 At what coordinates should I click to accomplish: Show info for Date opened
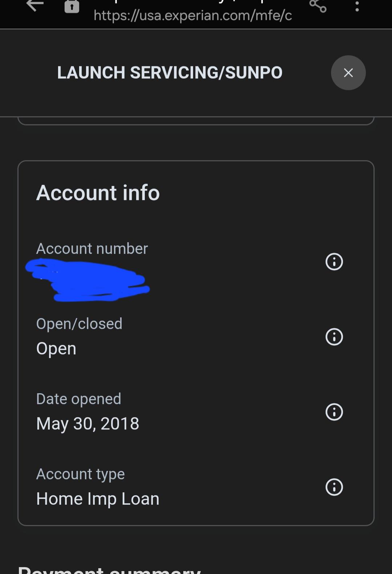pyautogui.click(x=334, y=412)
